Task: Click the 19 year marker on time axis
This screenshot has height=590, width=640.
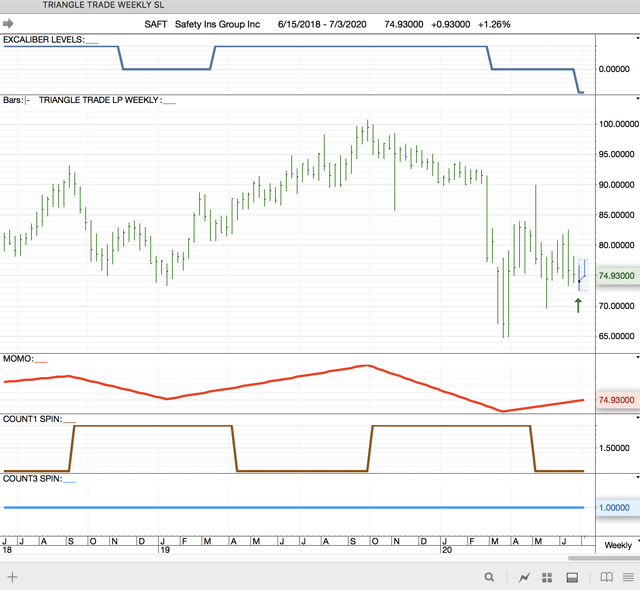Action: click(x=165, y=550)
